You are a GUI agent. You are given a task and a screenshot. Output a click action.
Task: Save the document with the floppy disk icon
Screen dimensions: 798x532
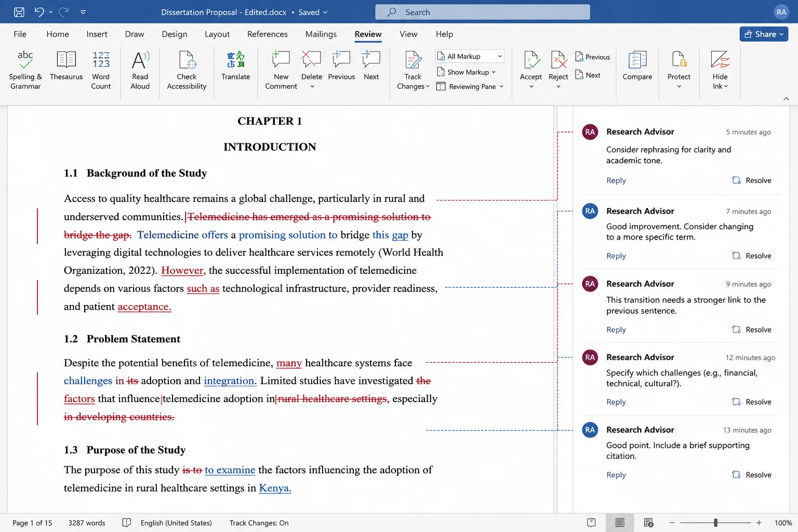pyautogui.click(x=19, y=12)
